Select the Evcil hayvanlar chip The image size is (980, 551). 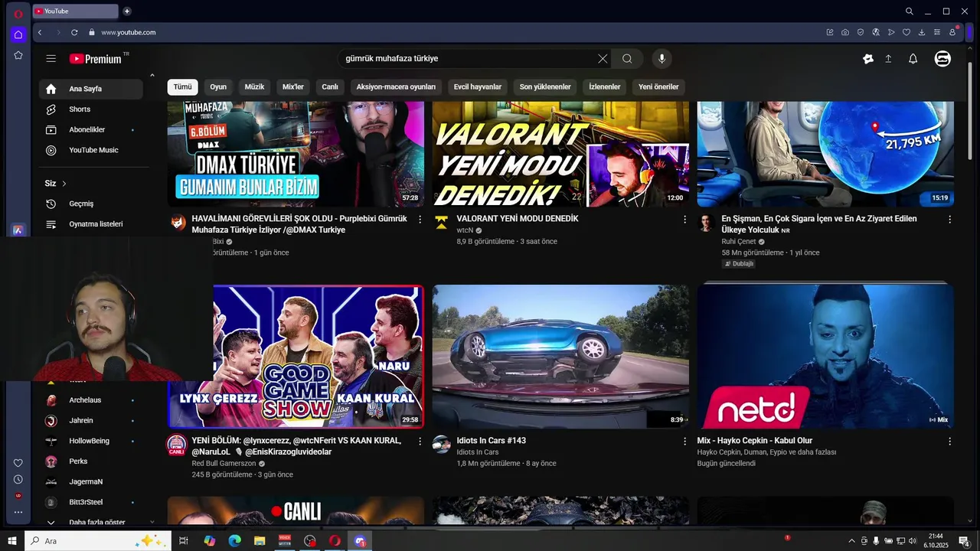point(478,86)
